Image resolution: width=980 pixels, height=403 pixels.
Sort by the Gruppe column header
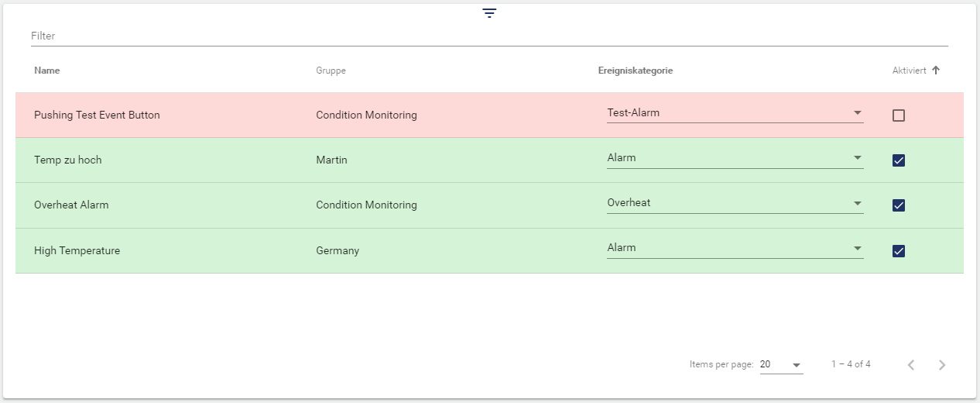point(331,71)
